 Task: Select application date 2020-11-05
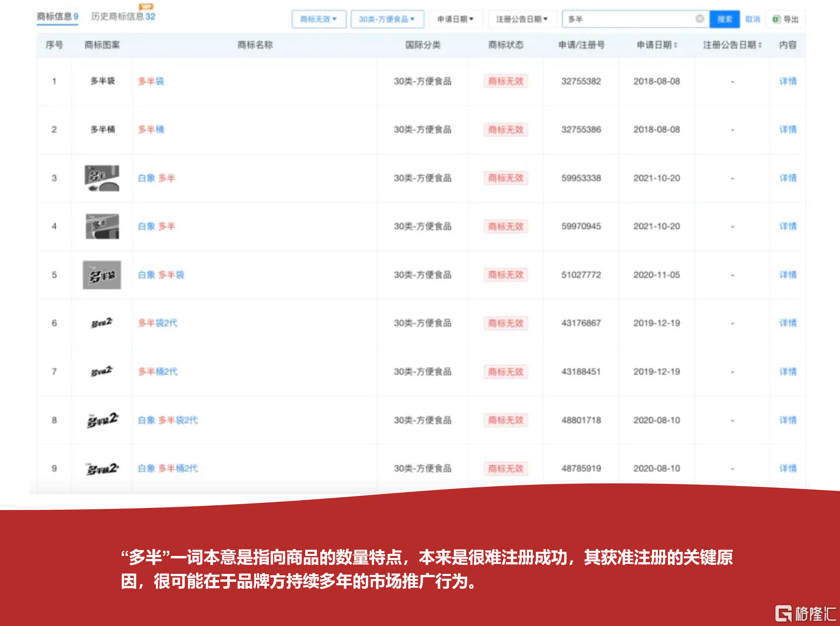pos(657,275)
